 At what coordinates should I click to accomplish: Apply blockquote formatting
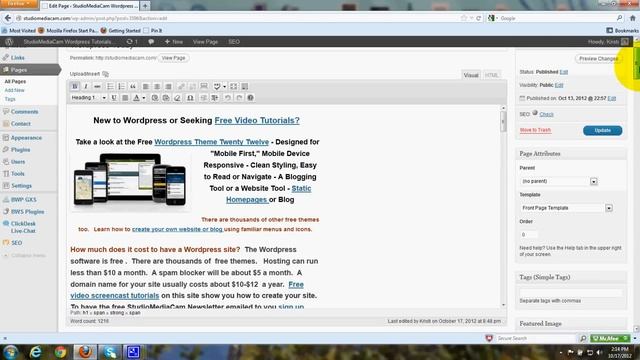[x=133, y=87]
